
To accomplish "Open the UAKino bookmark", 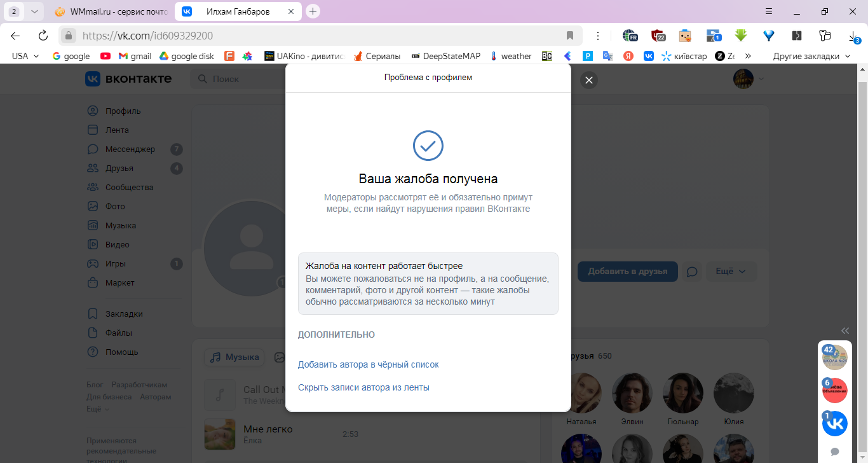I will pyautogui.click(x=304, y=56).
